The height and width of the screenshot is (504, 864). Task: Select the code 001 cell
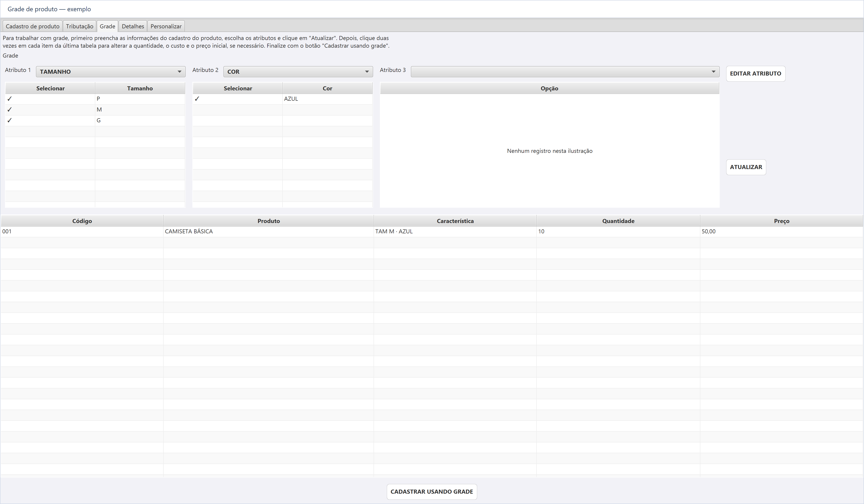tap(82, 231)
